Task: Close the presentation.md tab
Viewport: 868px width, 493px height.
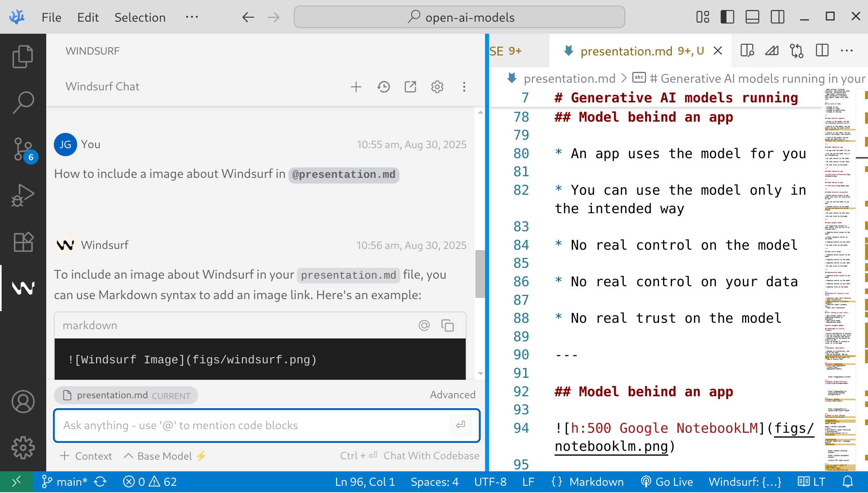Action: 718,51
